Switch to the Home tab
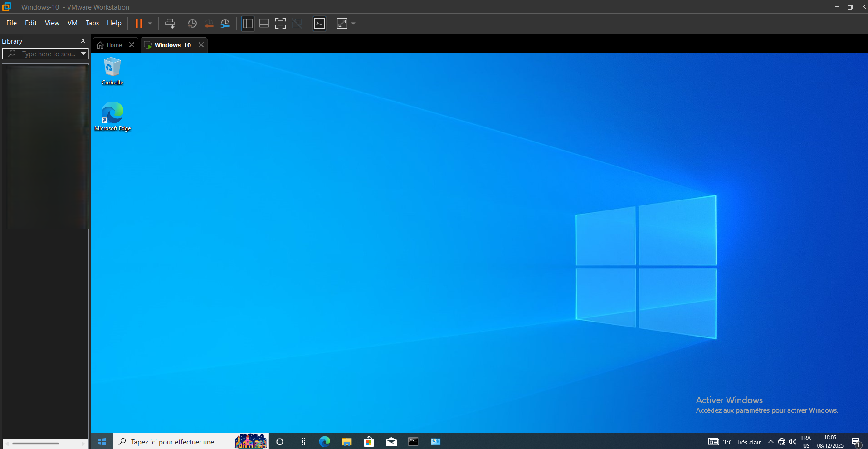Image resolution: width=868 pixels, height=449 pixels. 110,45
